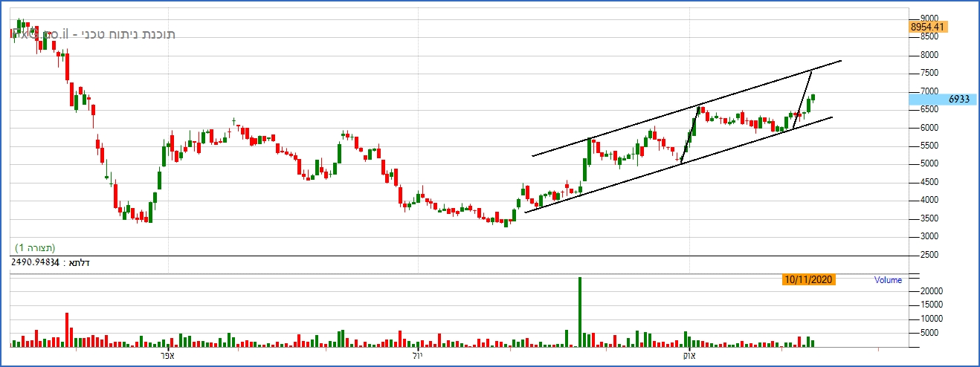The width and height of the screenshot is (980, 367).
Task: Select the lower channel trend line
Action: pos(678,164)
